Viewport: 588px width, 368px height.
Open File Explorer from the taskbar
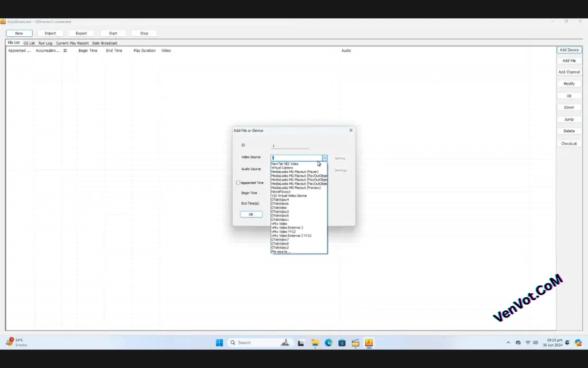pos(315,343)
